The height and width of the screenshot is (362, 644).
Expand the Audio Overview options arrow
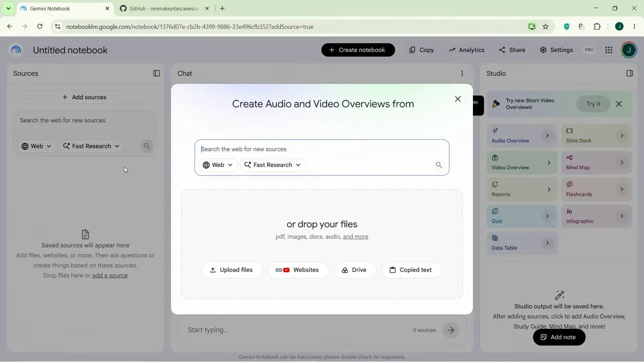point(547,136)
